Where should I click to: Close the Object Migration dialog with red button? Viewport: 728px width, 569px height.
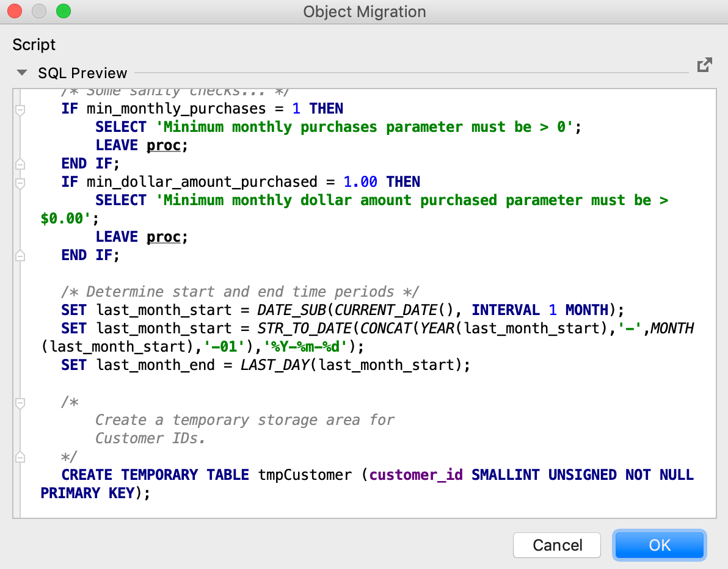point(15,11)
